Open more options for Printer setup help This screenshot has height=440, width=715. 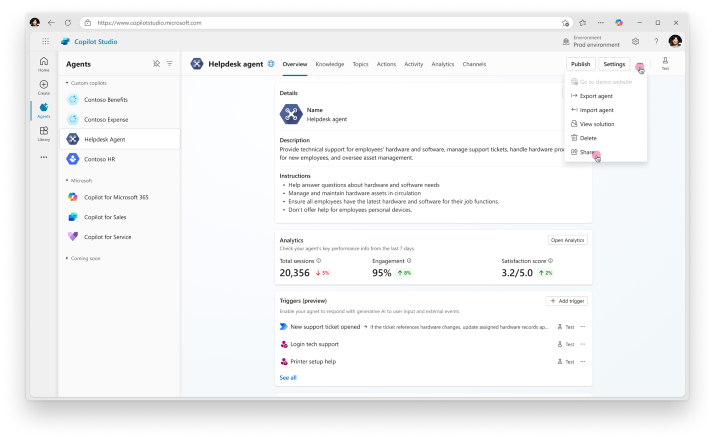tap(583, 362)
